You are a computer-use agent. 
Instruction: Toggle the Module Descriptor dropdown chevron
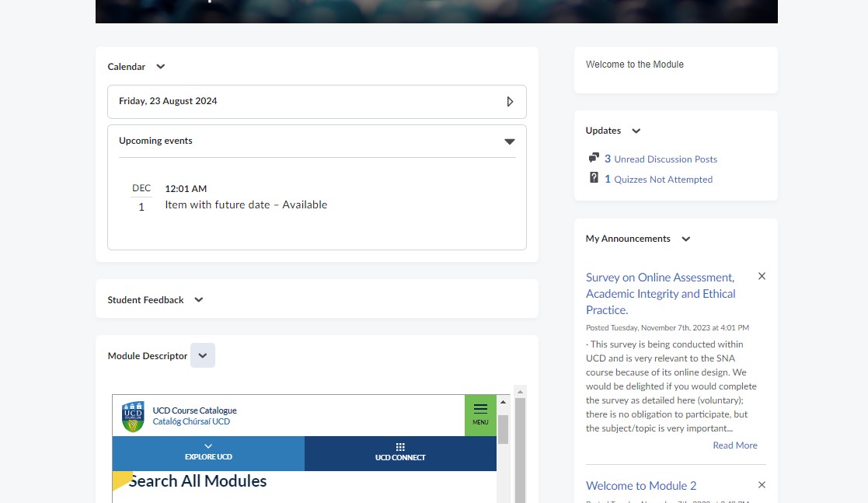203,355
